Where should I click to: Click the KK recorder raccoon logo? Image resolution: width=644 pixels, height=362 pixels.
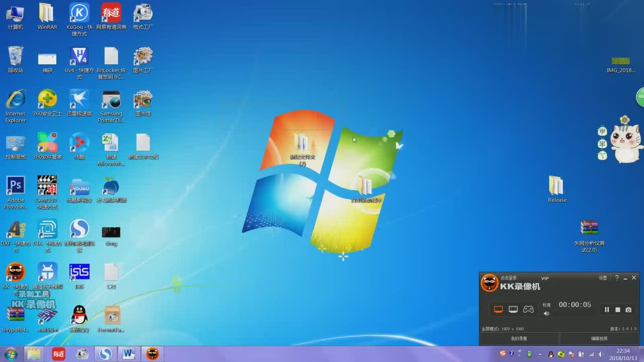(490, 283)
